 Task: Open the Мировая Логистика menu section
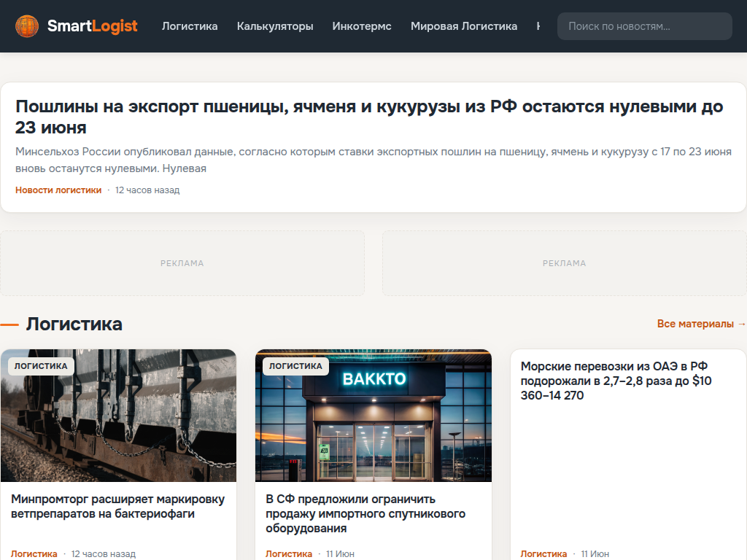coord(463,26)
